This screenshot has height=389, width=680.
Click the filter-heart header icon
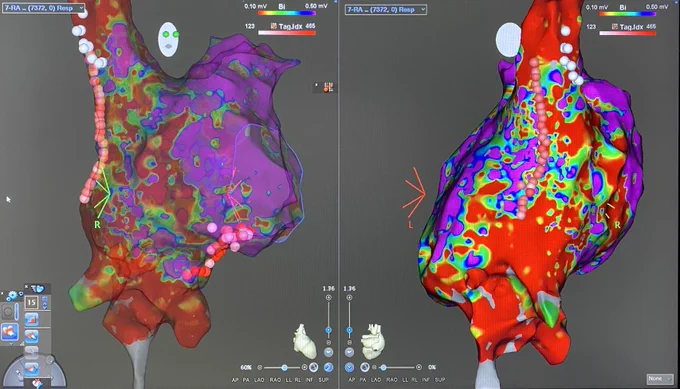38,289
